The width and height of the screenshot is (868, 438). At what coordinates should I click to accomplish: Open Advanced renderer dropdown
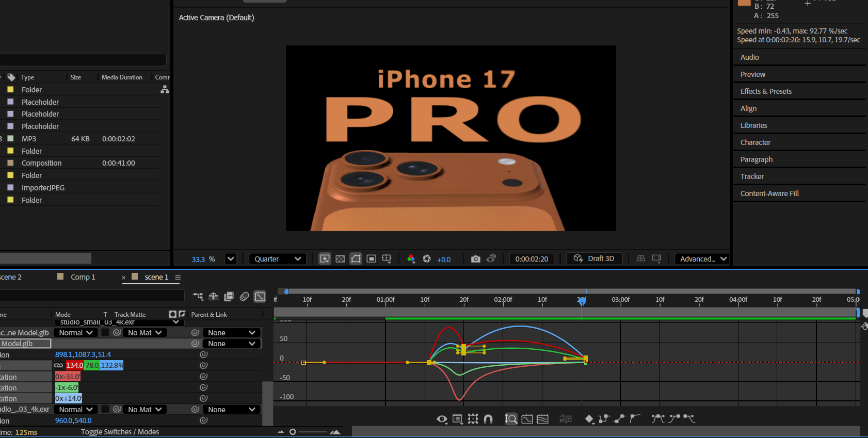click(x=702, y=259)
